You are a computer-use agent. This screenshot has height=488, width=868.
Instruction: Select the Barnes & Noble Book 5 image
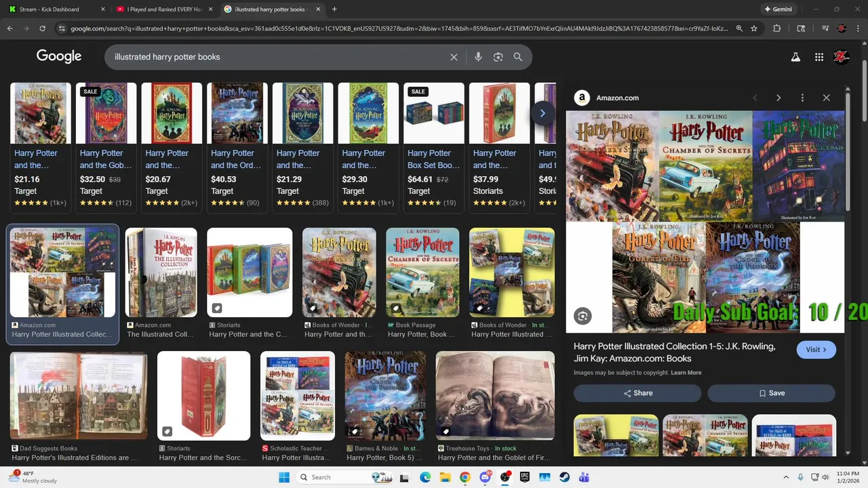[386, 407]
